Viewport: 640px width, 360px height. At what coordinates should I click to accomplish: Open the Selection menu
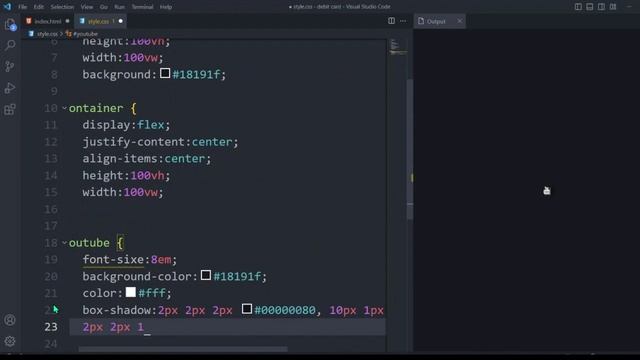(x=62, y=7)
